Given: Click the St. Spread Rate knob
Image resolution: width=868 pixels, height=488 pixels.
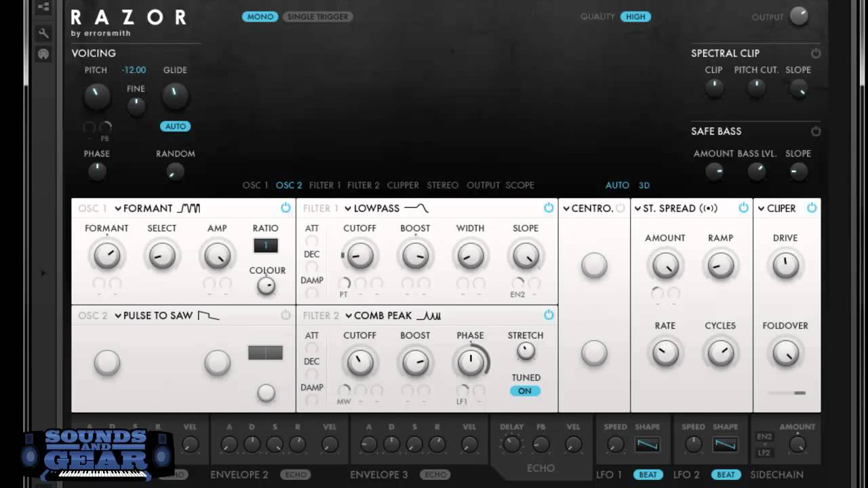Looking at the screenshot, I should click(x=665, y=352).
